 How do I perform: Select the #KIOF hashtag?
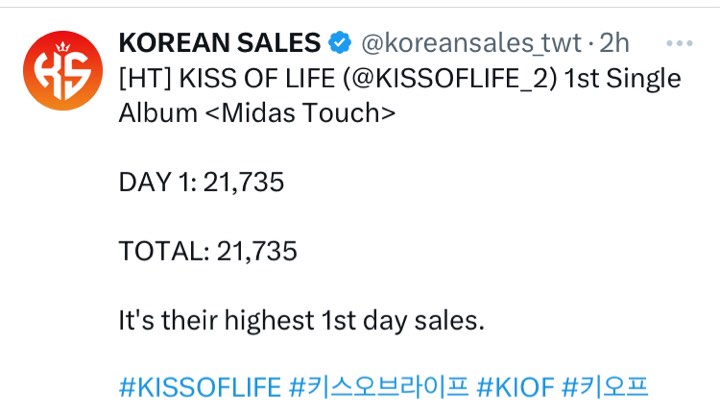click(x=515, y=387)
